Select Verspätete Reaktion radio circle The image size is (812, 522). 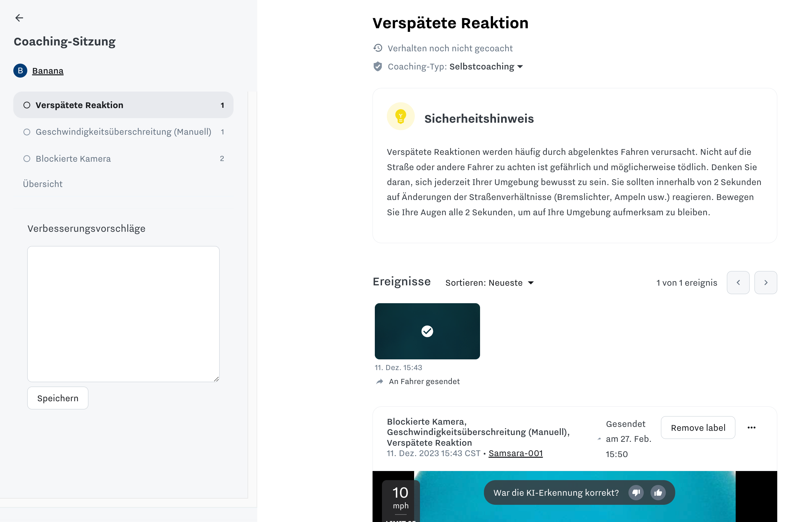pyautogui.click(x=27, y=105)
